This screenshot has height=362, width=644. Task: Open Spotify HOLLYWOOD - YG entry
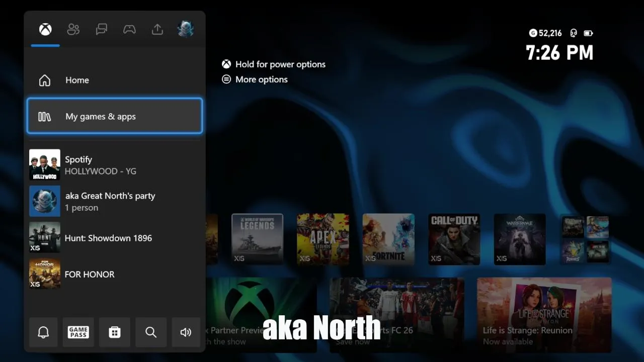[x=115, y=165]
